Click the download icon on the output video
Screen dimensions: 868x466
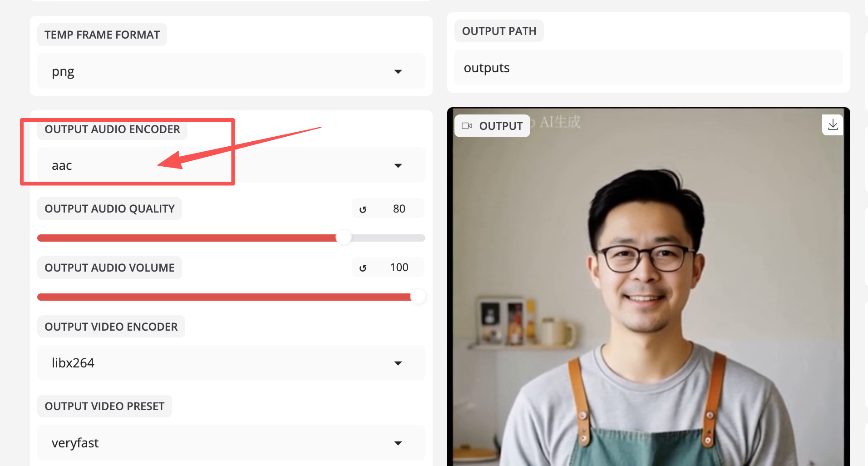[x=833, y=125]
